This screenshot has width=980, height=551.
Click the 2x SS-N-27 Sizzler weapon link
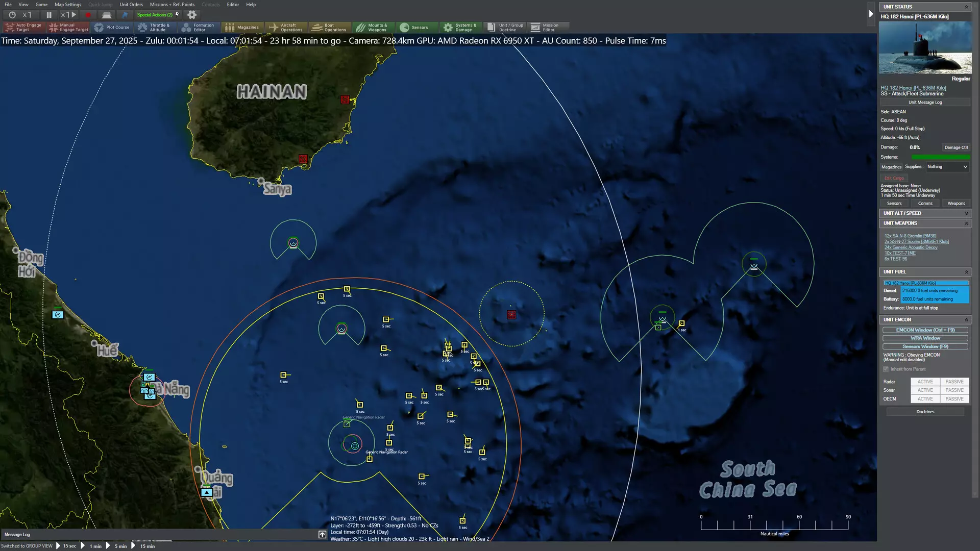point(916,242)
